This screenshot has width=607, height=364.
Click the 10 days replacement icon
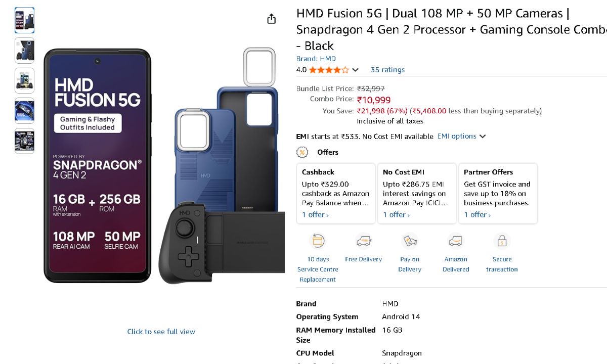click(318, 241)
